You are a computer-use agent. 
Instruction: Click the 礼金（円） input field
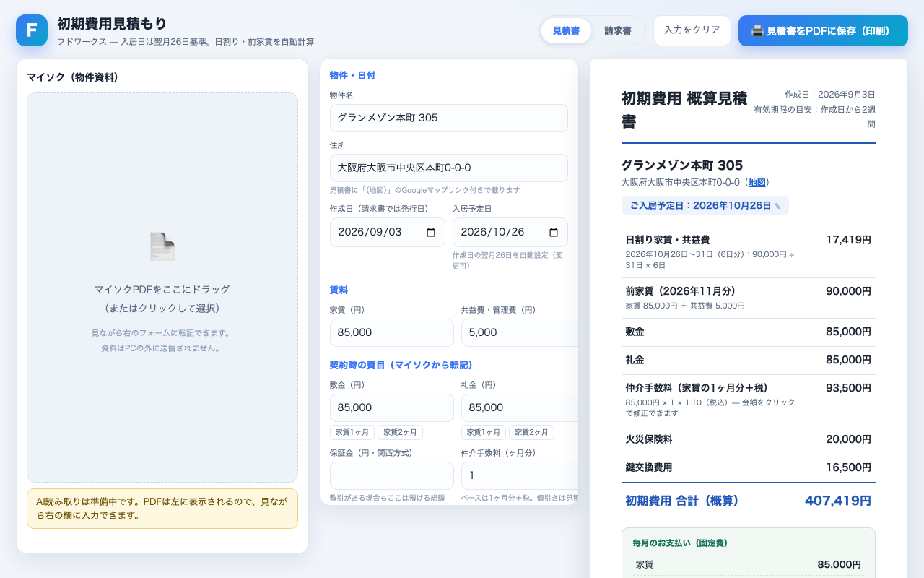click(520, 407)
